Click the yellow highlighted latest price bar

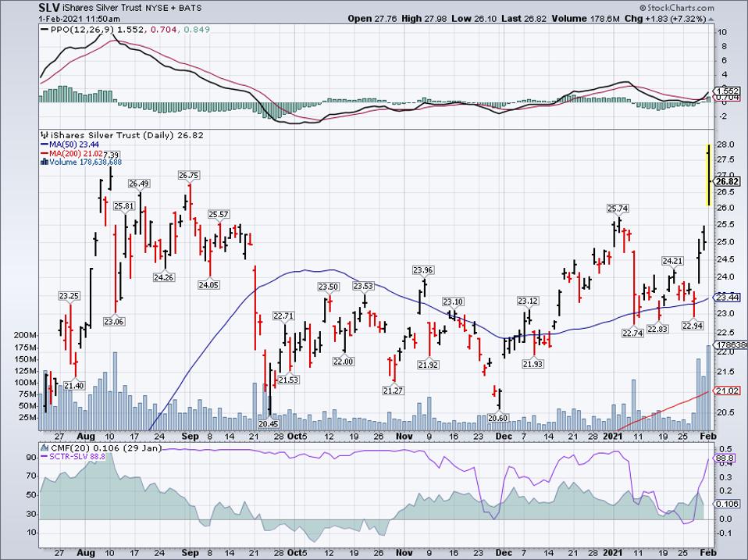click(x=709, y=175)
